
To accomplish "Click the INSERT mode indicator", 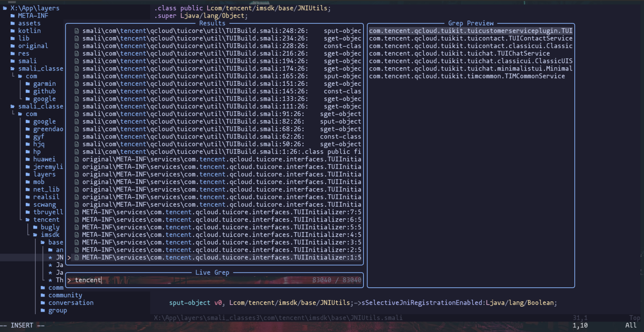I will point(22,326).
